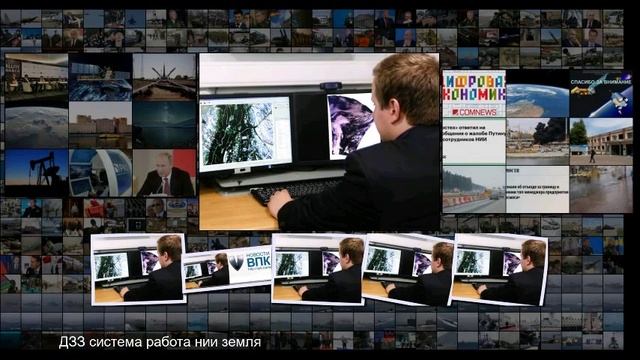Select the conference hall thumbnail in left grid
Screen dimensions: 640x360
point(36,77)
